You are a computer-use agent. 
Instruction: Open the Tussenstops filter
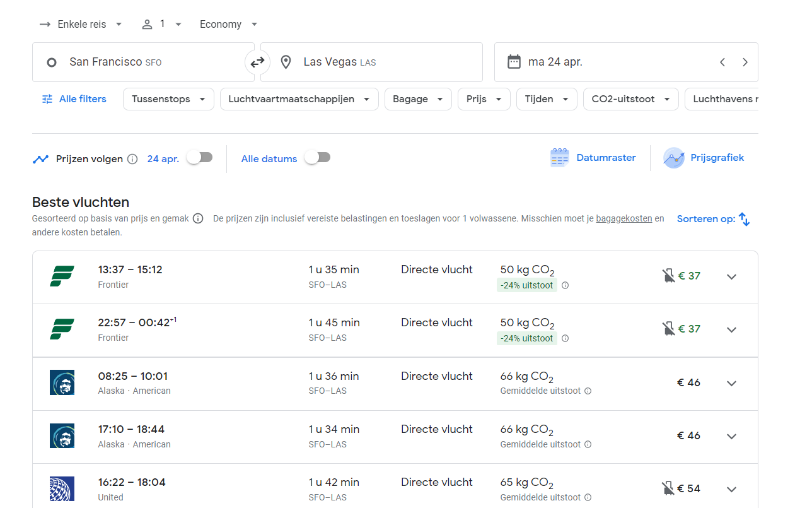(x=168, y=99)
